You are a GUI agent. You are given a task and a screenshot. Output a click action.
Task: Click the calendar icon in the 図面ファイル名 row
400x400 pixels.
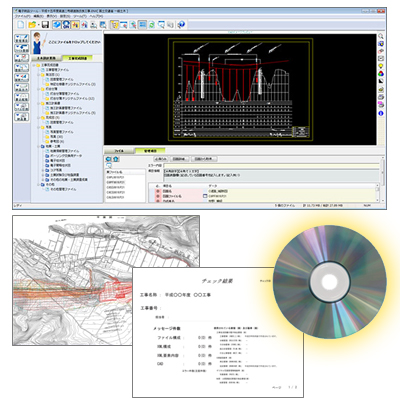(x=205, y=196)
